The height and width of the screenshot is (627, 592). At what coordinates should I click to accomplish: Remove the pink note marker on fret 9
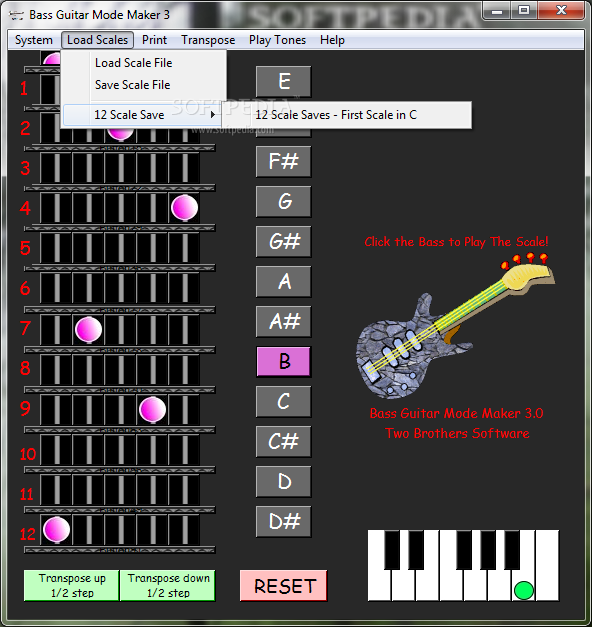coord(152,409)
